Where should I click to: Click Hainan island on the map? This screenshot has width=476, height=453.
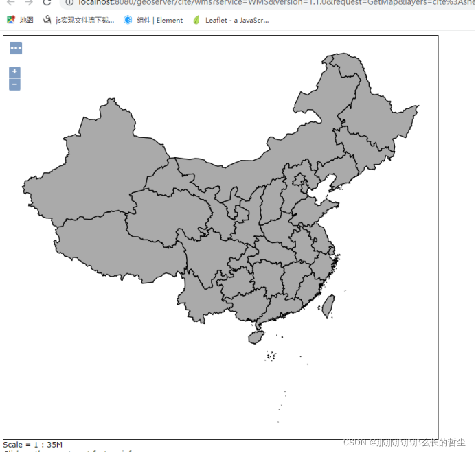pos(256,338)
